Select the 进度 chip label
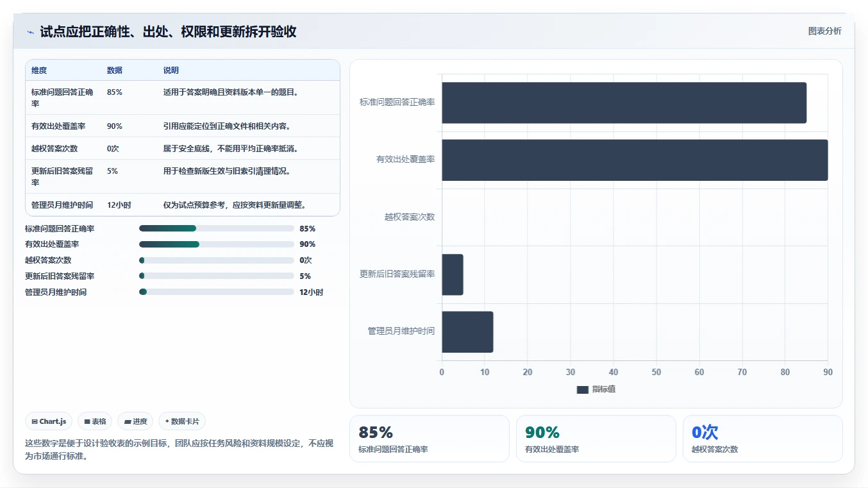Image resolution: width=868 pixels, height=488 pixels. (140, 421)
